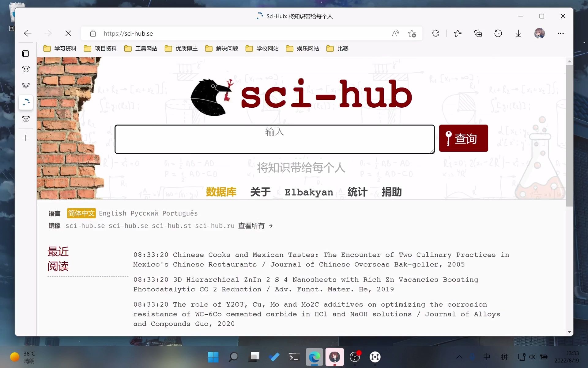The height and width of the screenshot is (368, 588).
Task: Click the browser settings ellipsis icon
Action: coord(561,33)
